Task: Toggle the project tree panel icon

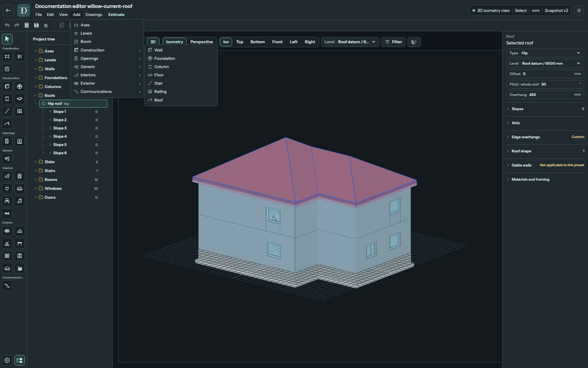Action: pyautogui.click(x=20, y=360)
